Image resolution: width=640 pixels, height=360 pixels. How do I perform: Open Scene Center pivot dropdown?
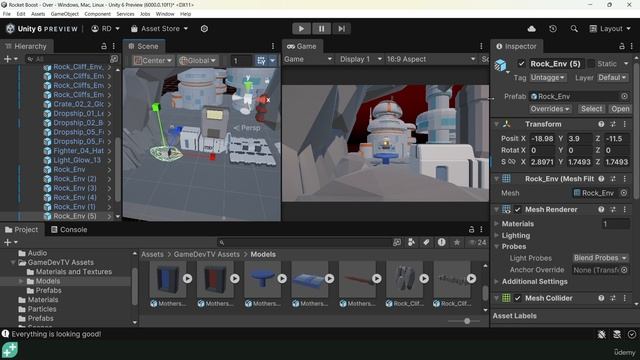(x=153, y=60)
